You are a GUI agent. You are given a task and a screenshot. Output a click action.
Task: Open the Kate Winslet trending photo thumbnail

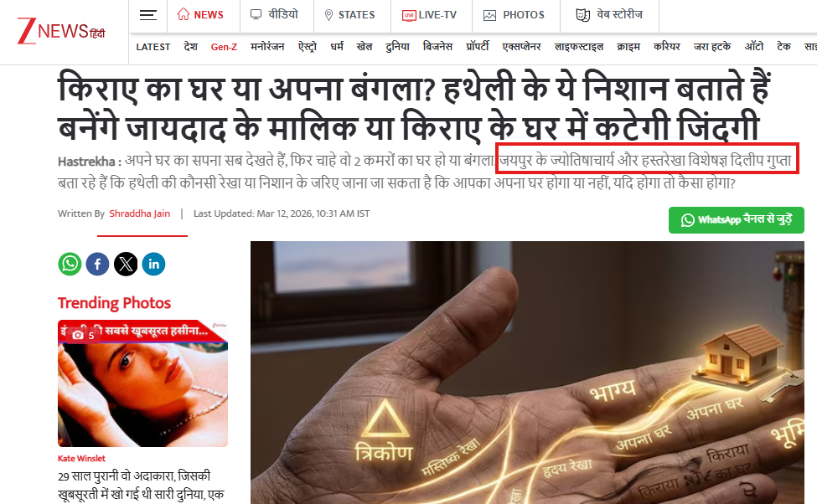click(142, 383)
